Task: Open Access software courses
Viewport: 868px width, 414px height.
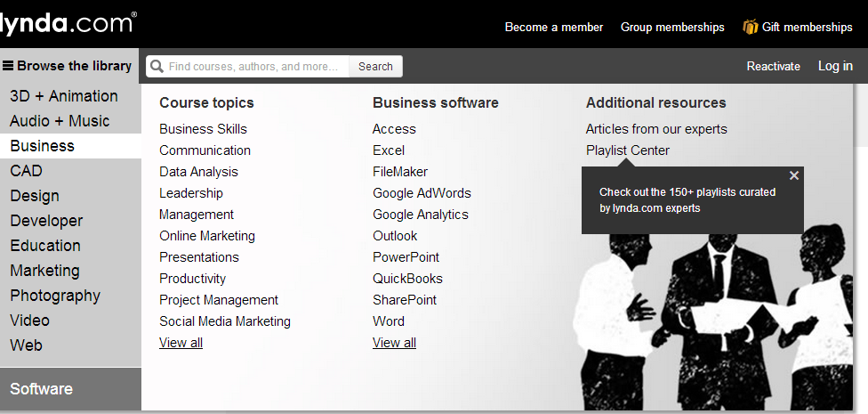Action: (394, 129)
